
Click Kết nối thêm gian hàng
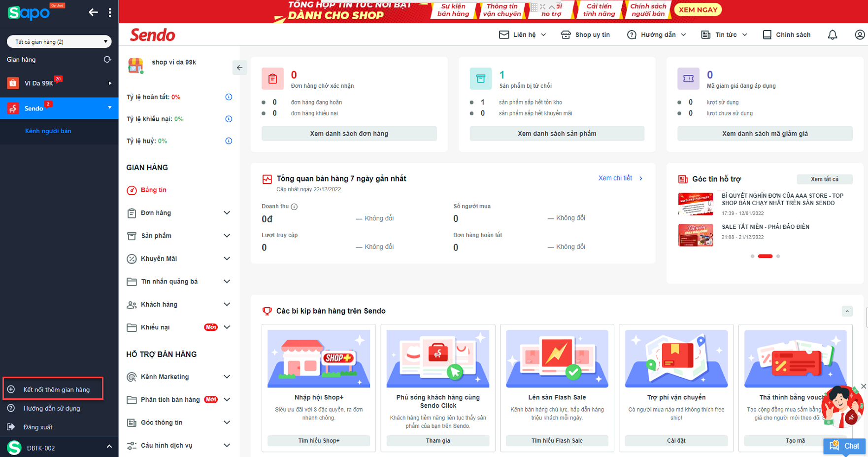coord(53,389)
